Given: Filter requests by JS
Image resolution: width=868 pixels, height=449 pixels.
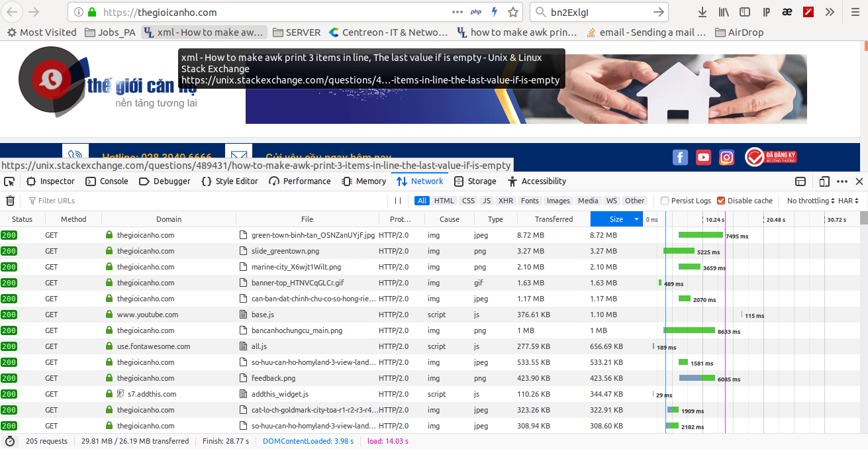Looking at the screenshot, I should (x=487, y=201).
